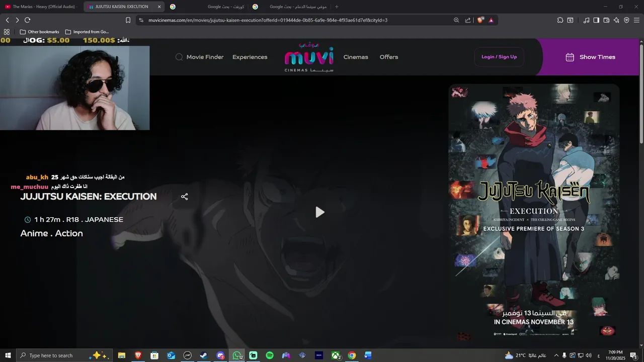Screen dimensions: 644x362
Task: Open Spotify from the taskbar
Action: pos(270,355)
